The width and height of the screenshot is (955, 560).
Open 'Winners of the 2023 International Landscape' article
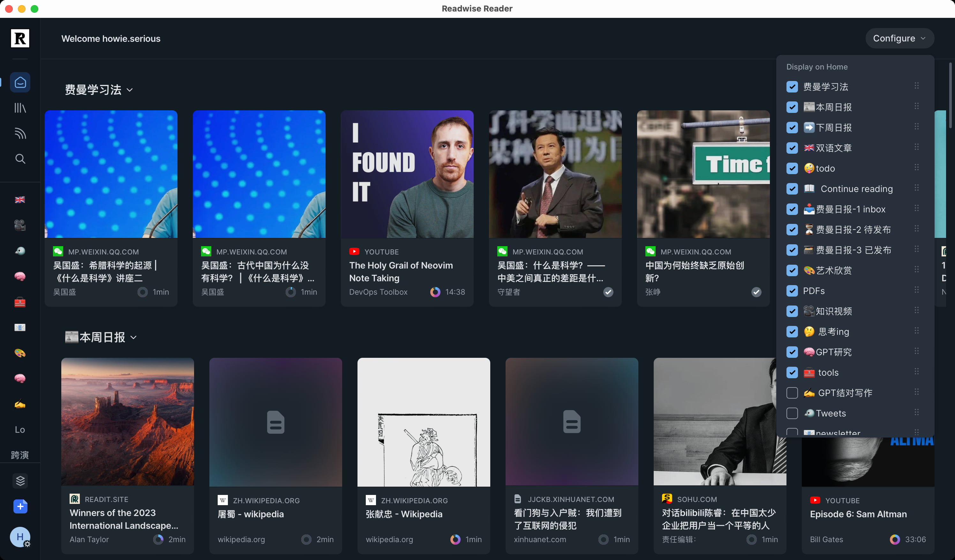click(x=124, y=519)
